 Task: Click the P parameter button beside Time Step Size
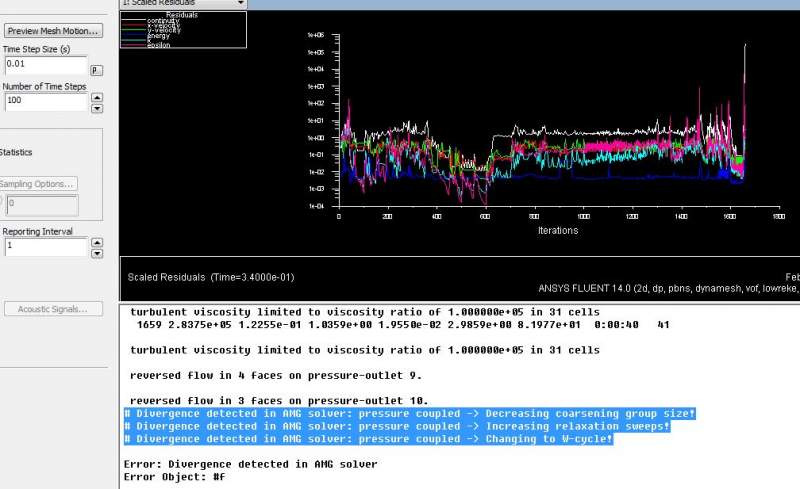96,70
